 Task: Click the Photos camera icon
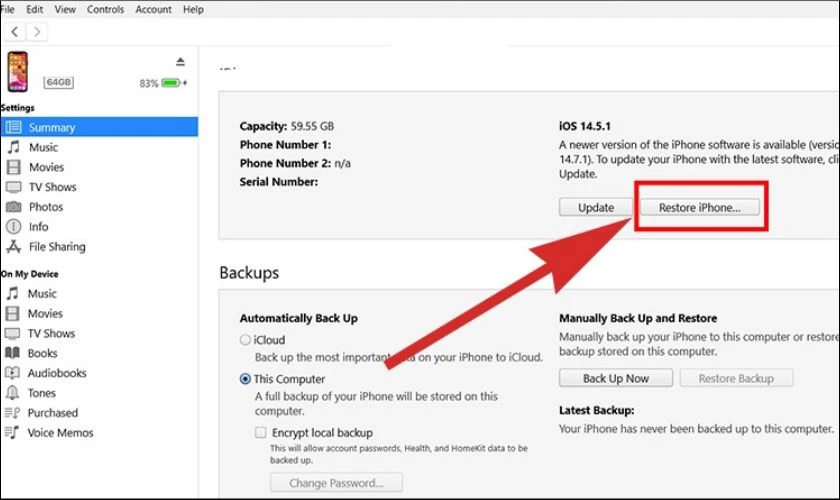13,206
